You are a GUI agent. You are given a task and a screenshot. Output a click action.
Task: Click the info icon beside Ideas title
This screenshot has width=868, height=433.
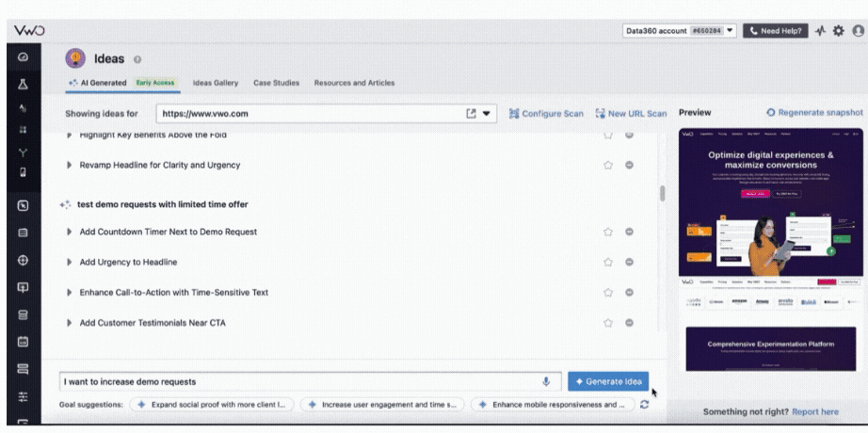tap(138, 59)
